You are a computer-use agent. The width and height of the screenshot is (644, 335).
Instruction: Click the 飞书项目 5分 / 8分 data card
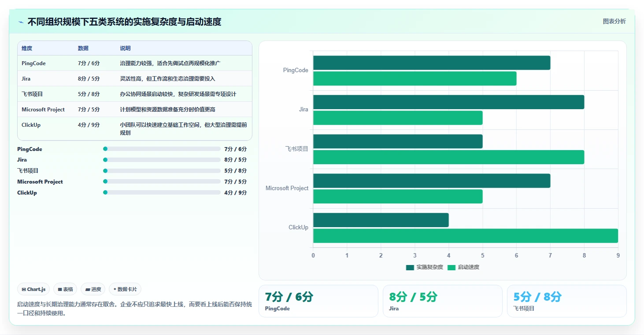pos(567,301)
